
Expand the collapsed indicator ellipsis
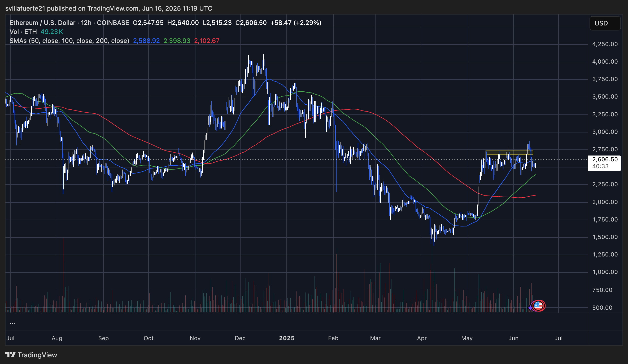(x=12, y=323)
